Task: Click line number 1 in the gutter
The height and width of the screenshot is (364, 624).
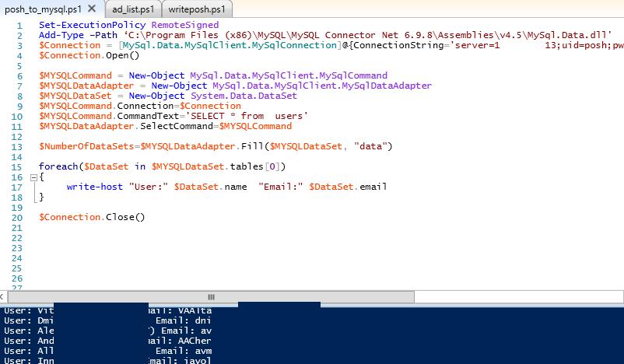Action: [x=19, y=26]
